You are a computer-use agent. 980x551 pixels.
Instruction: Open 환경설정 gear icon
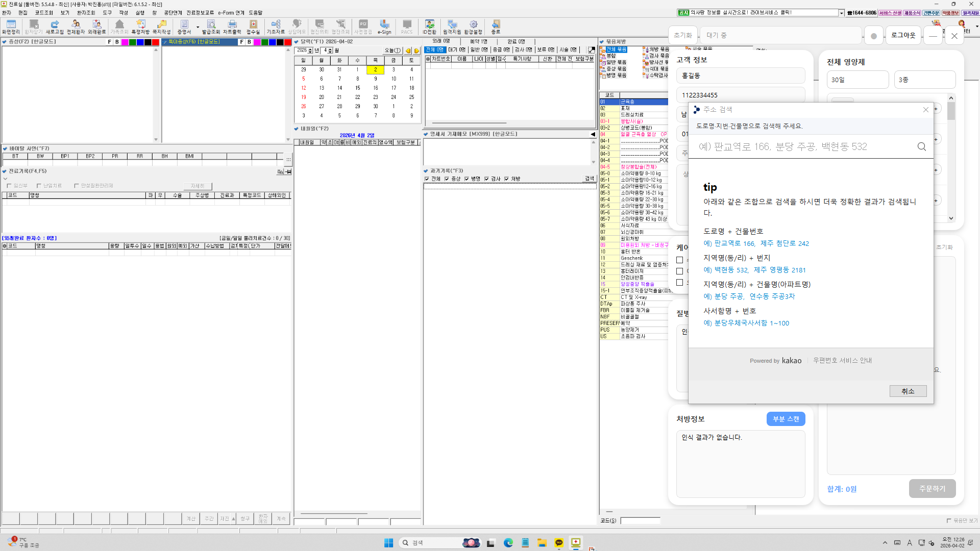click(x=473, y=27)
